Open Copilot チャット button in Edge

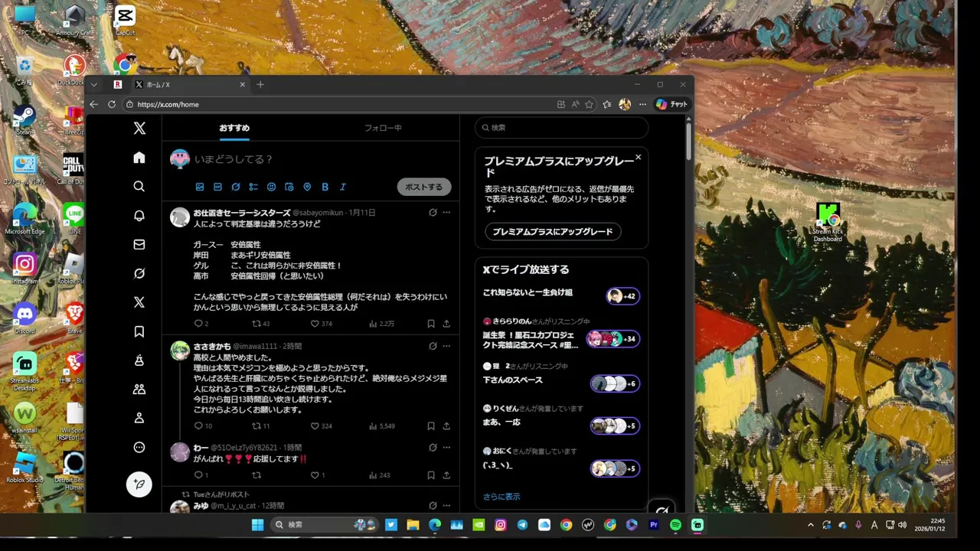(671, 105)
